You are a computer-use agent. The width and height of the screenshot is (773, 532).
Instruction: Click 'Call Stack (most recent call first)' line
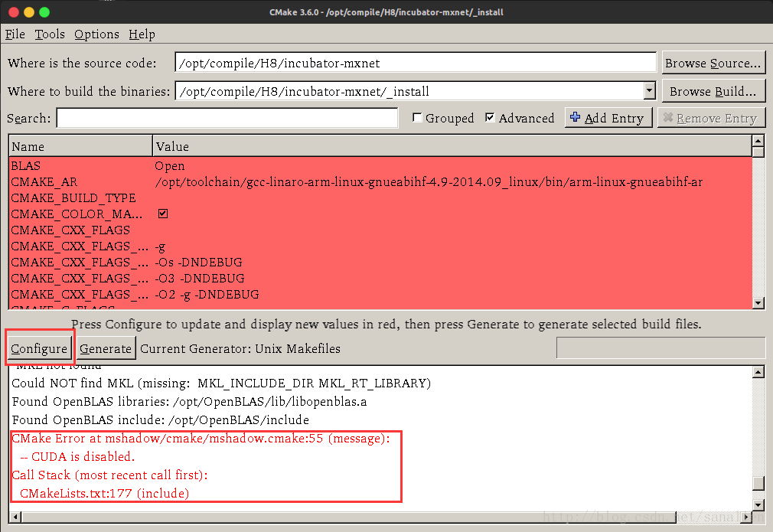[109, 475]
